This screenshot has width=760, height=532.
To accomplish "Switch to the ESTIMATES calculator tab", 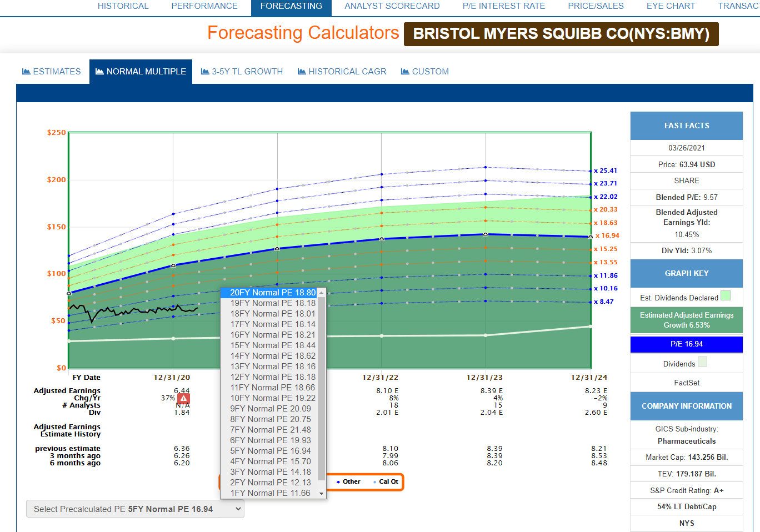I will pyautogui.click(x=52, y=72).
